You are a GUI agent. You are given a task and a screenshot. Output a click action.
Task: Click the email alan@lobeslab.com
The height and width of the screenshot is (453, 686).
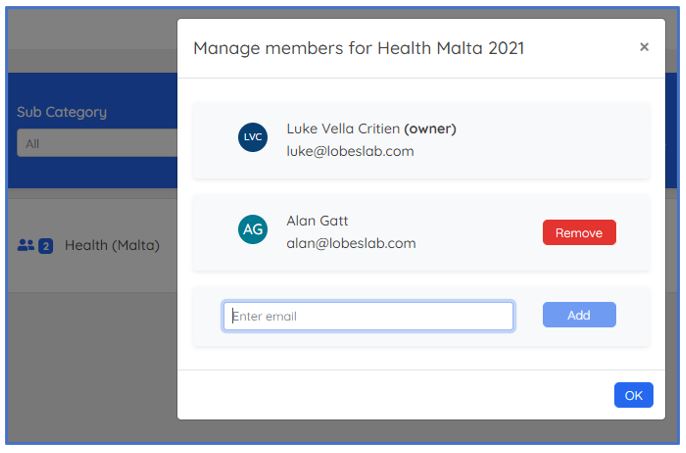(351, 243)
